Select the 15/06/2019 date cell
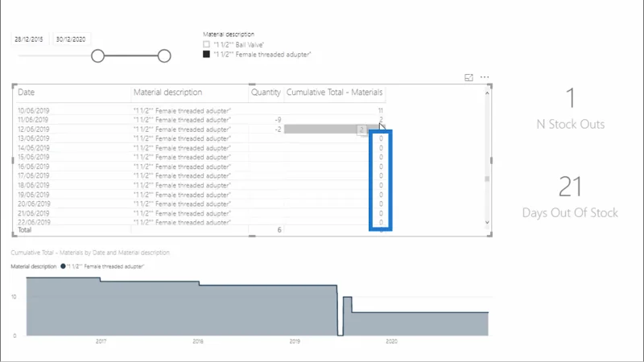Viewport: 644px width, 362px height. pyautogui.click(x=33, y=157)
